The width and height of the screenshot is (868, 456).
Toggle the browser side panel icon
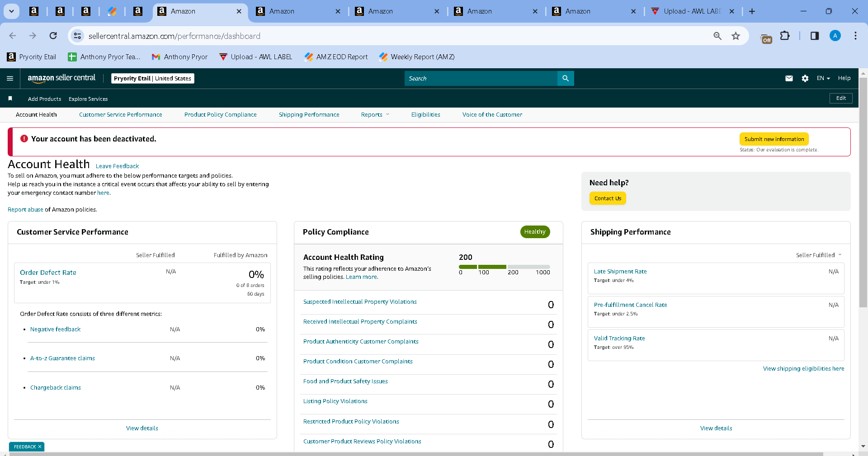(x=815, y=36)
